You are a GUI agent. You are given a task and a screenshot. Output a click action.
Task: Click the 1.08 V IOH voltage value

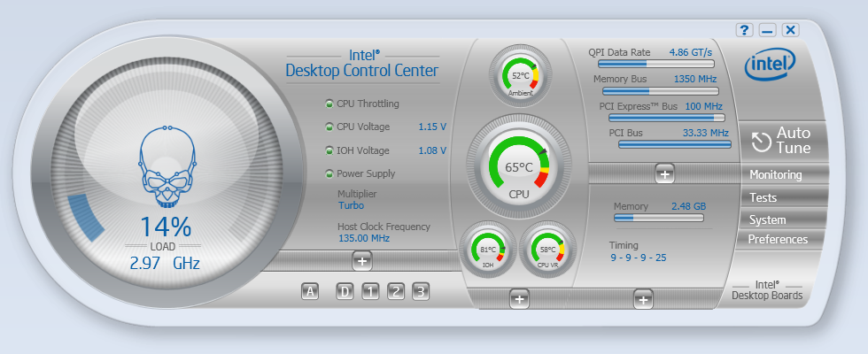[432, 150]
